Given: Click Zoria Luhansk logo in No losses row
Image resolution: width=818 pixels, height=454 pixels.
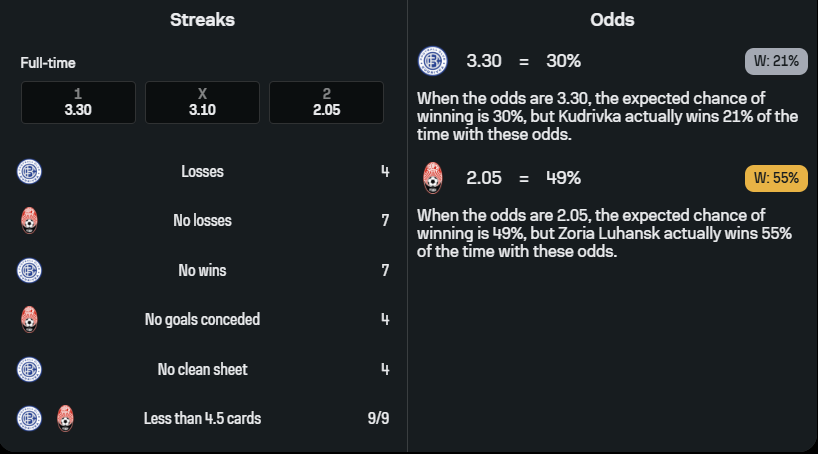Looking at the screenshot, I should coord(30,221).
